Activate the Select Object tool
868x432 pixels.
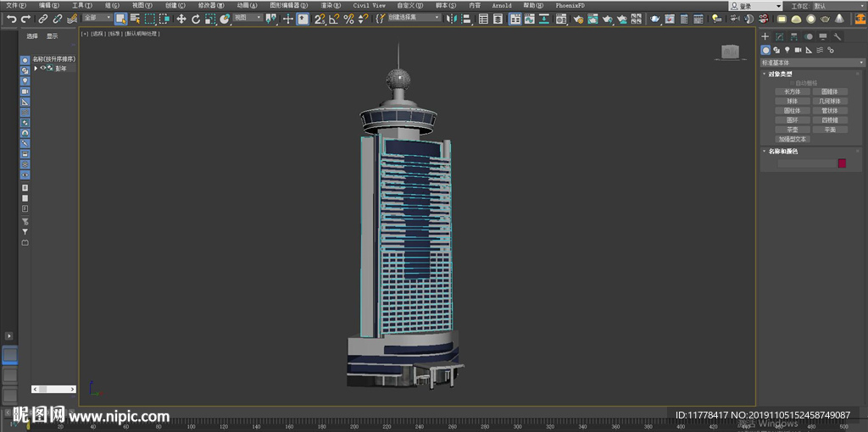[x=120, y=19]
